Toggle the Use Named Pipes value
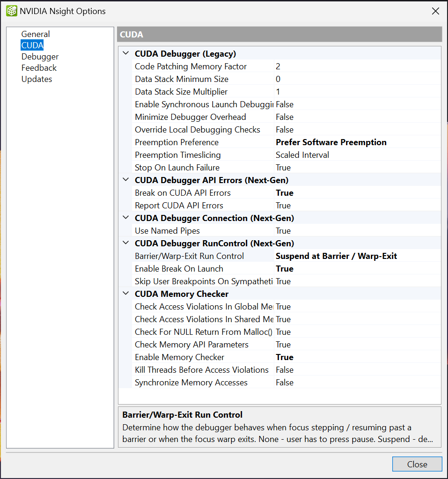This screenshot has width=448, height=479. point(357,231)
